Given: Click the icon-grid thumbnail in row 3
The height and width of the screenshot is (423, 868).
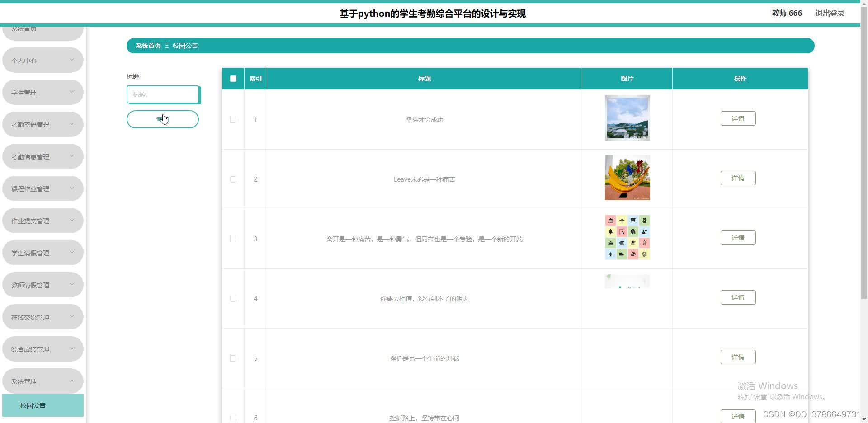Looking at the screenshot, I should 627,237.
